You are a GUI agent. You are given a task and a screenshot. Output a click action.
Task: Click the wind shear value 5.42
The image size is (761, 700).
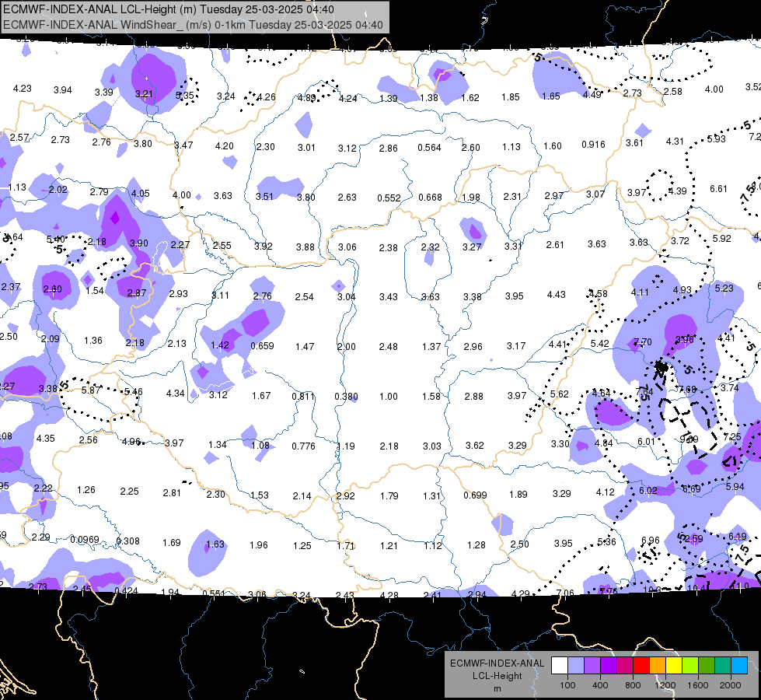pos(600,344)
